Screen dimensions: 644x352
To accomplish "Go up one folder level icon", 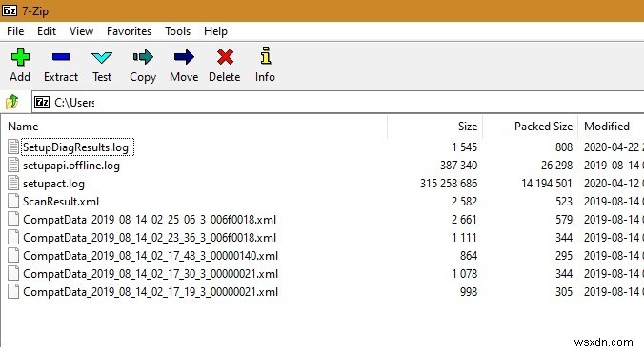I will point(12,102).
